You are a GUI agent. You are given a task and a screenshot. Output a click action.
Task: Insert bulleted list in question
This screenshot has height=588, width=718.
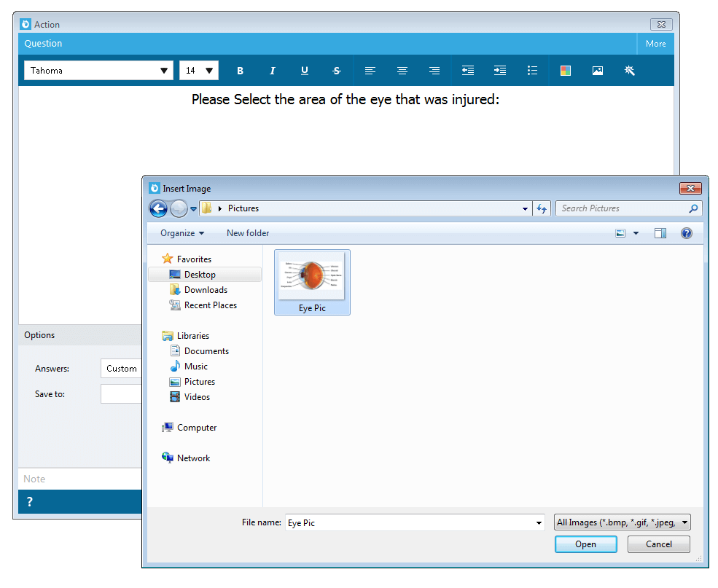(x=532, y=71)
